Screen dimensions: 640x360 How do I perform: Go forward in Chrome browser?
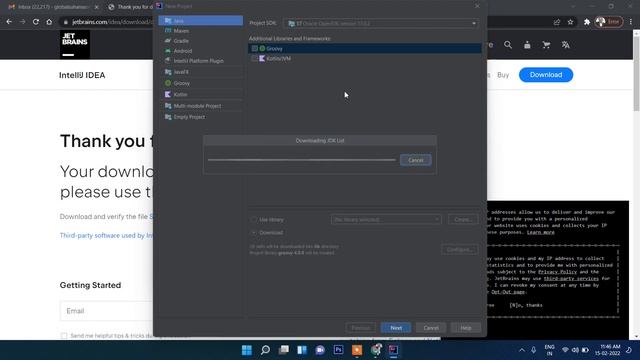point(22,22)
